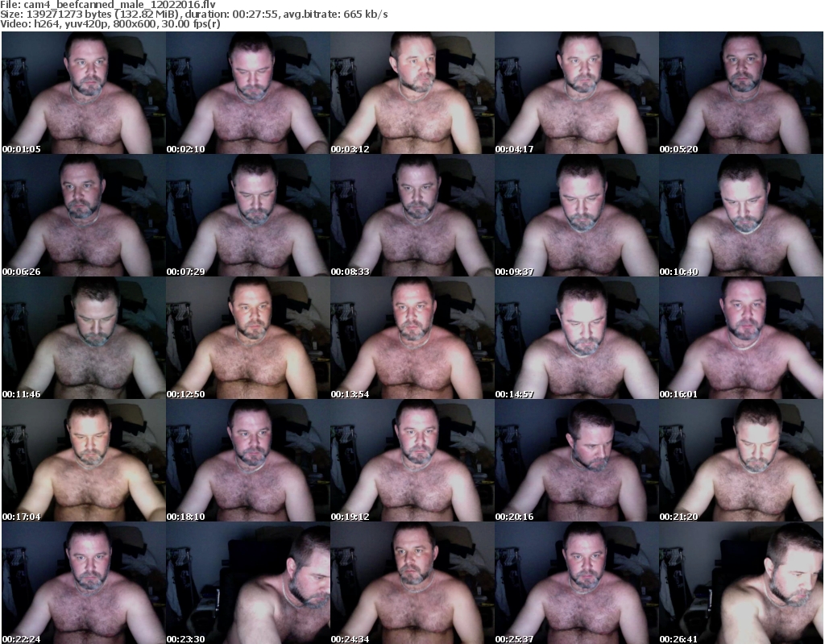Screen dimensions: 825x644
Task: Pick the frame stamped 00:13:54
Action: point(412,338)
